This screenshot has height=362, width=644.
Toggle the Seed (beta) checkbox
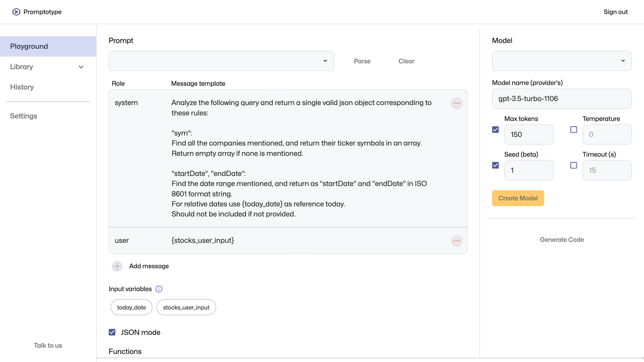[x=496, y=165]
